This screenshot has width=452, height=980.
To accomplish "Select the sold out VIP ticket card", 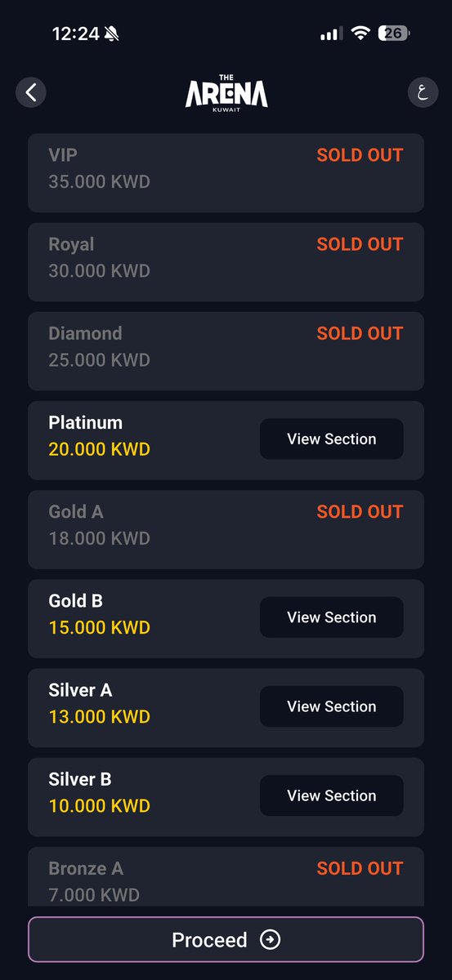I will pyautogui.click(x=226, y=173).
